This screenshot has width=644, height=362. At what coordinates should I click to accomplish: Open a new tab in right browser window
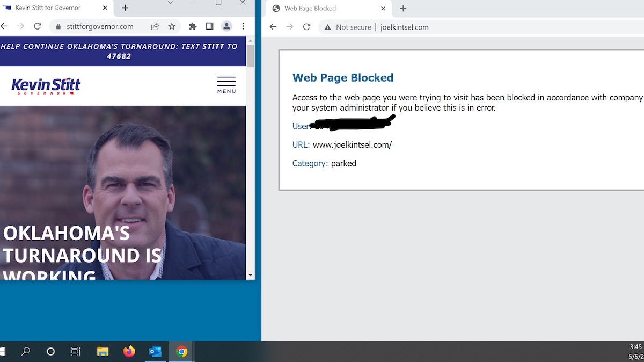[403, 9]
